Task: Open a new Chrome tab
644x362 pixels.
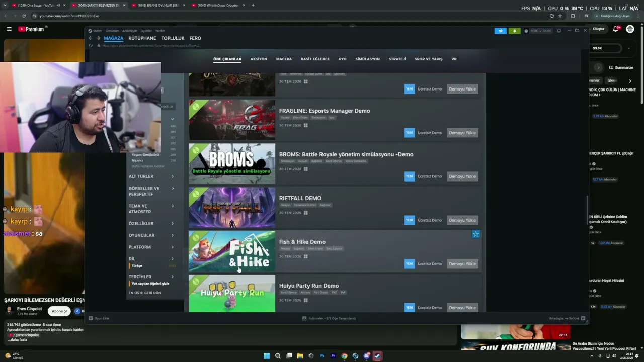Action: (253, 5)
